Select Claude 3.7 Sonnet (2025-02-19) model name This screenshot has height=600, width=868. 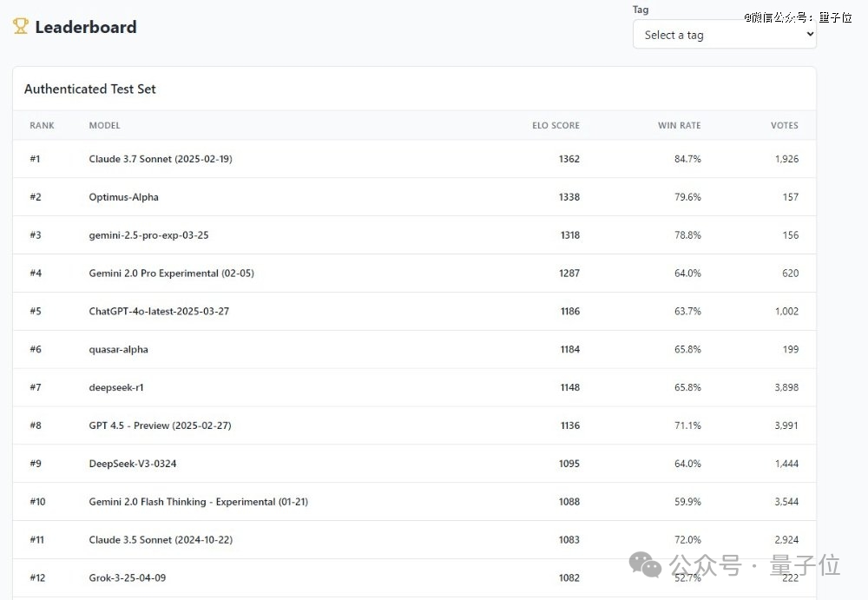(161, 159)
